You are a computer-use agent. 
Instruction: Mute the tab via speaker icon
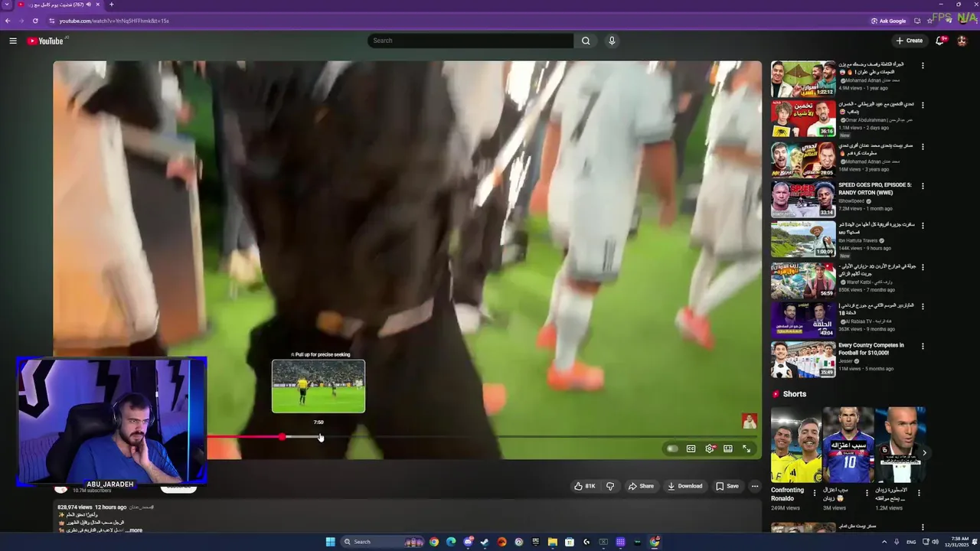pos(89,5)
